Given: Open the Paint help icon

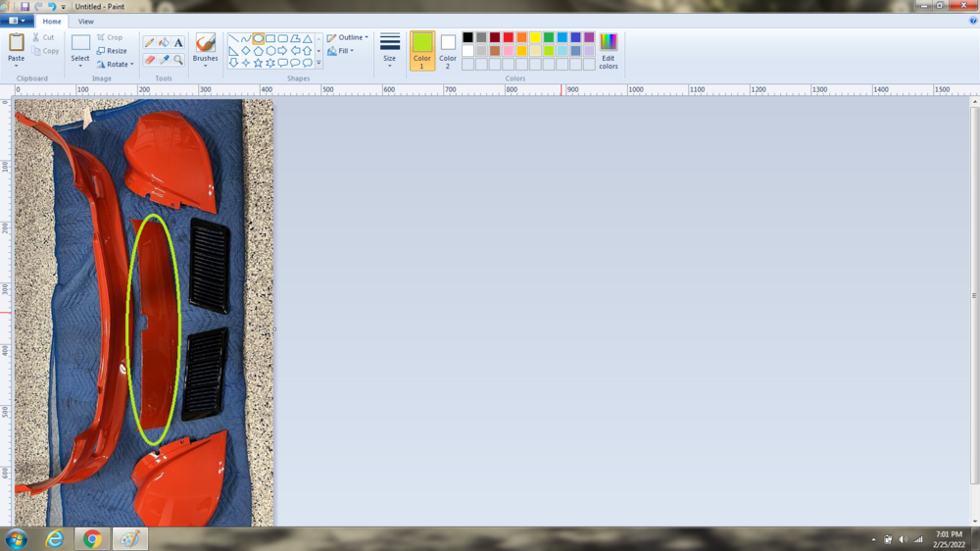Looking at the screenshot, I should [x=973, y=21].
